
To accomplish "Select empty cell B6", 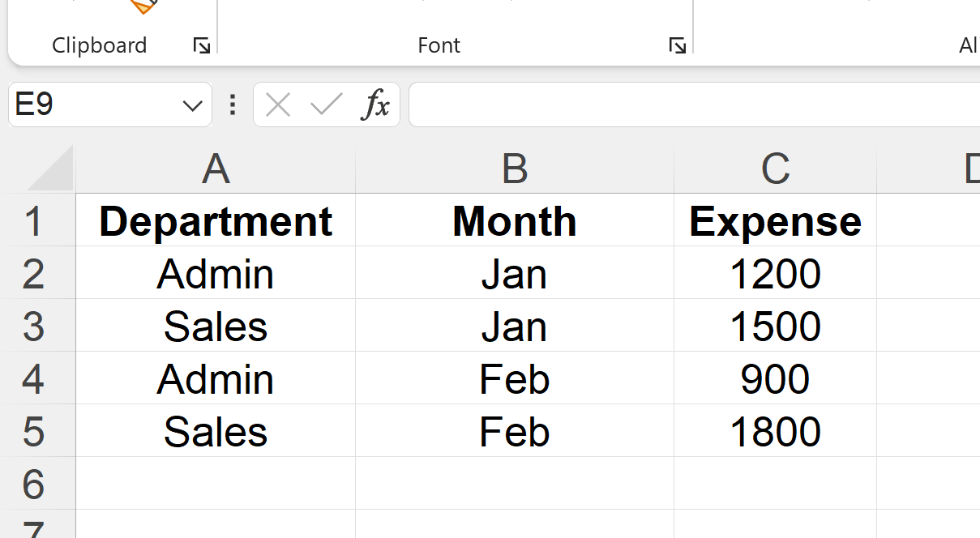I will point(515,484).
